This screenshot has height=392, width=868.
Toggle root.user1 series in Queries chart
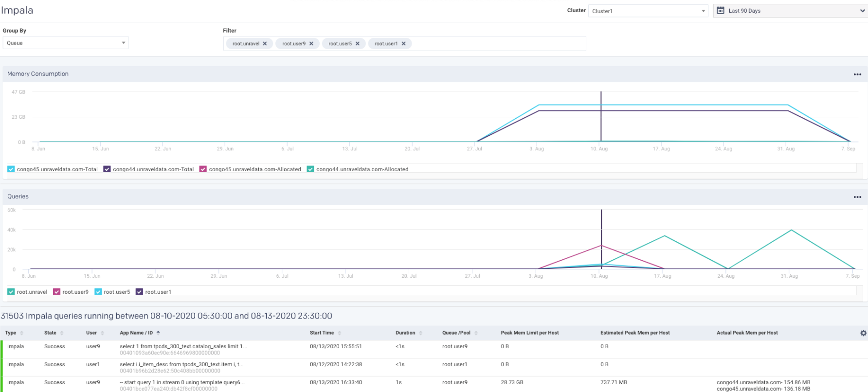139,292
